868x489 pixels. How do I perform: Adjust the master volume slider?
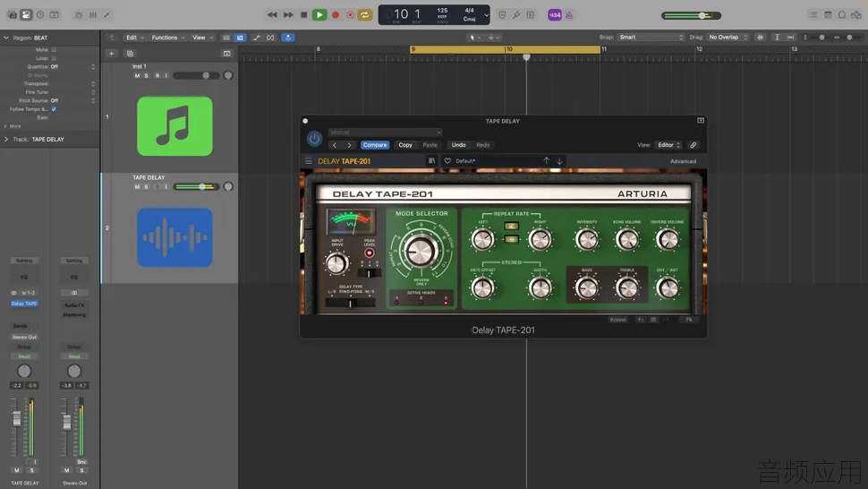[x=692, y=15]
